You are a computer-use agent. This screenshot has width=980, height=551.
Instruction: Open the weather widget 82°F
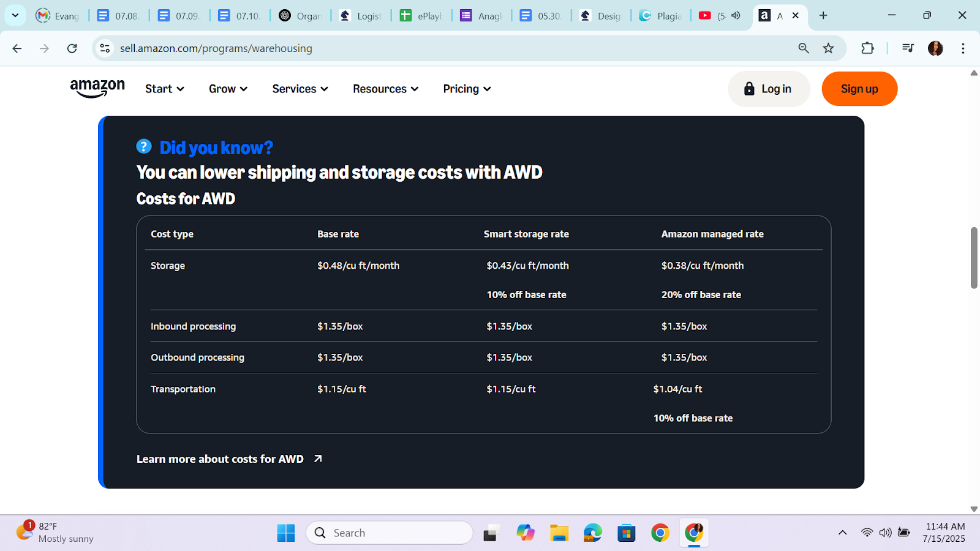(x=55, y=532)
